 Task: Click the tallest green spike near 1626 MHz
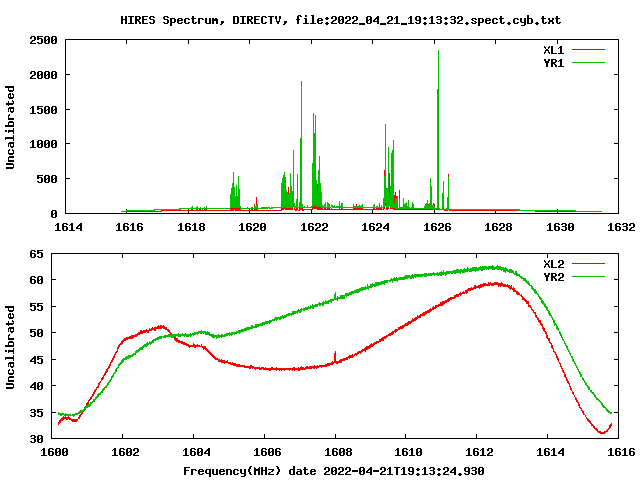[438, 131]
